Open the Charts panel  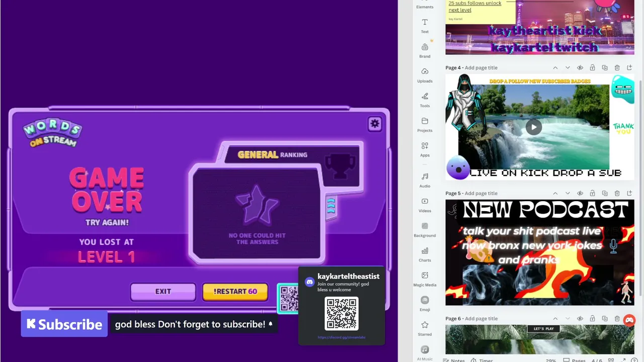(x=425, y=254)
